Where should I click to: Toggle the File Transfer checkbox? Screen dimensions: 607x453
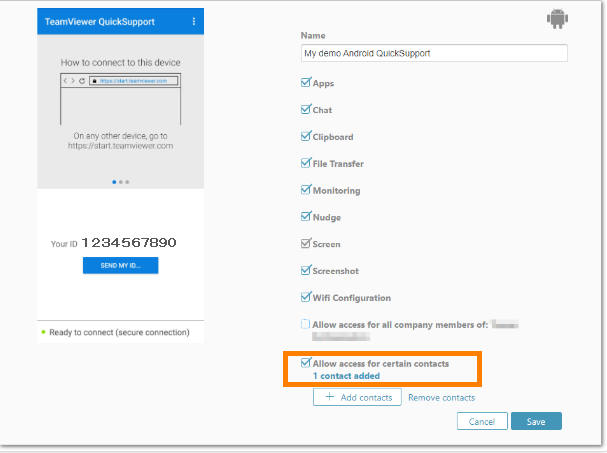306,163
